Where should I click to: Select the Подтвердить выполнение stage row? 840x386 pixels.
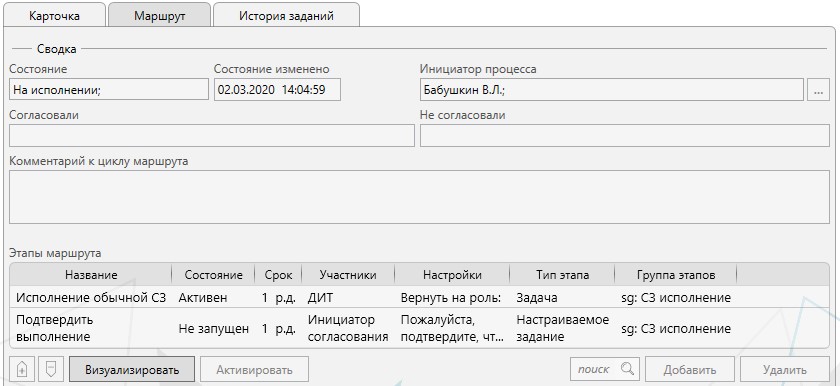419,328
